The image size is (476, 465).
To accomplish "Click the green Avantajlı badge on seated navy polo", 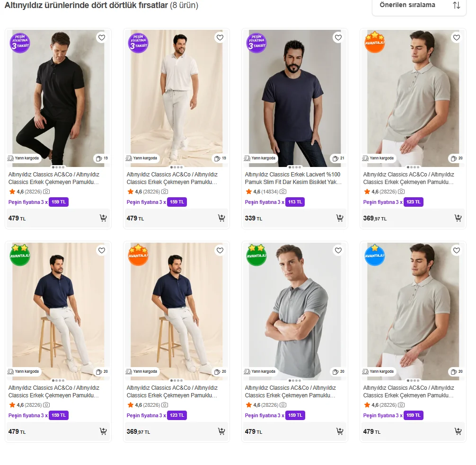I will [x=20, y=255].
